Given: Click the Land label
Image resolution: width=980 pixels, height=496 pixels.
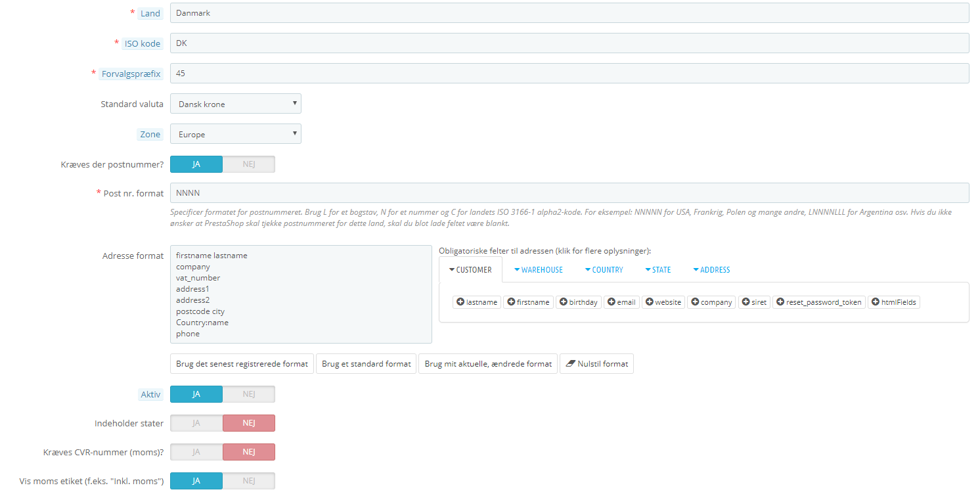Looking at the screenshot, I should click(x=150, y=13).
